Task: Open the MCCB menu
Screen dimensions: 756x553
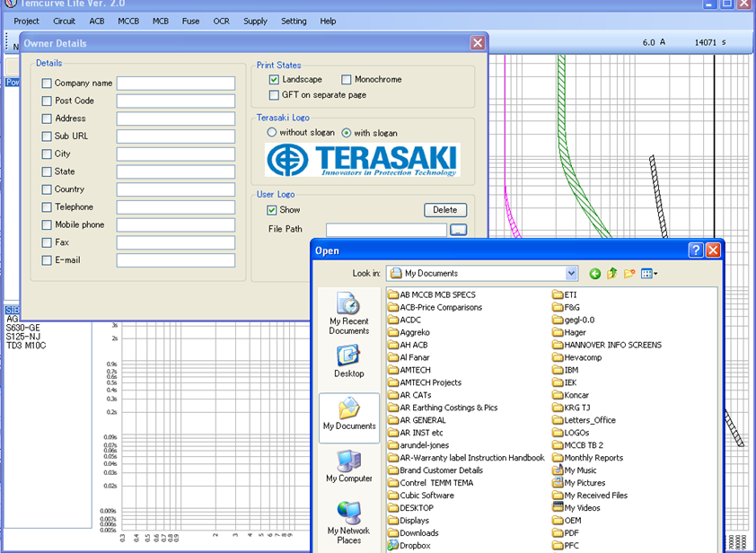Action: coord(127,21)
